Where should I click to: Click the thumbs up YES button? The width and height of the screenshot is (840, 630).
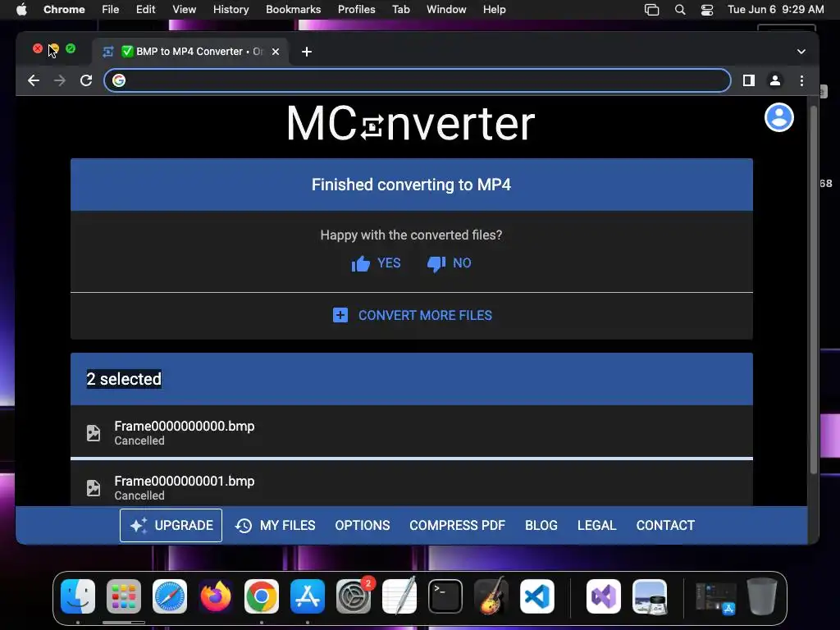376,263
